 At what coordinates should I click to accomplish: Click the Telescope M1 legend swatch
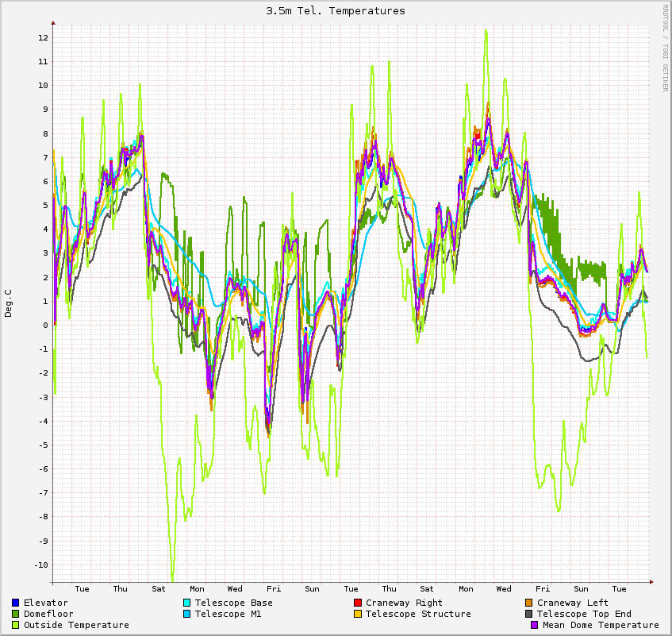pos(187,615)
